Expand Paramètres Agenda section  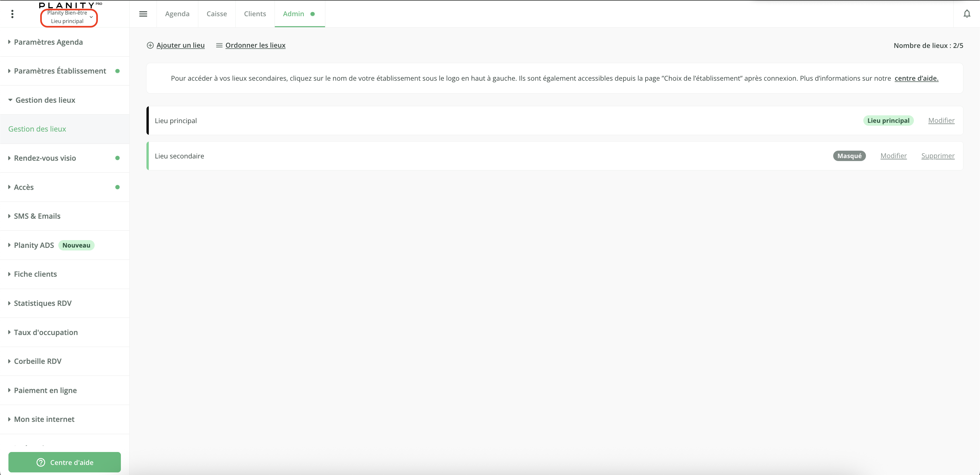[x=48, y=42]
